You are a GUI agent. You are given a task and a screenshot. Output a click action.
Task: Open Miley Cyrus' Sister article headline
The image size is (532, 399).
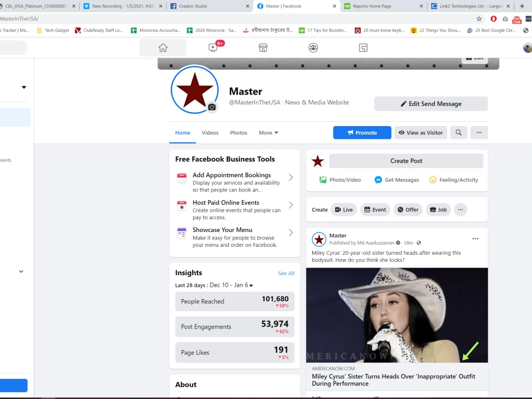point(394,380)
